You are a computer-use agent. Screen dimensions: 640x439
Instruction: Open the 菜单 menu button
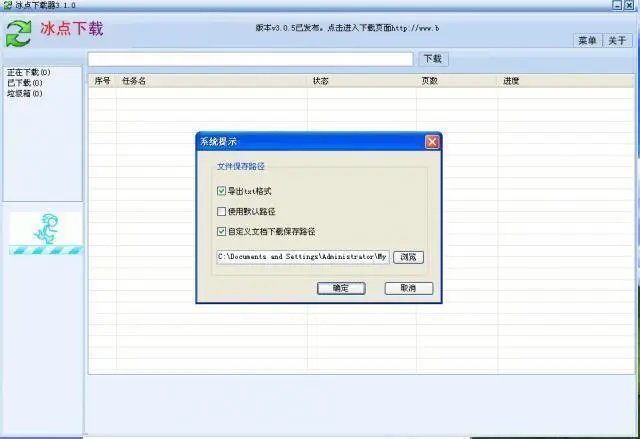click(587, 40)
